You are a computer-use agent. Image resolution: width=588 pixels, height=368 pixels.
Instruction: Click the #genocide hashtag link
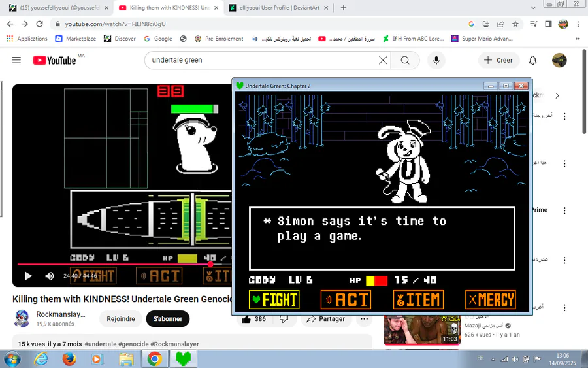[133, 344]
